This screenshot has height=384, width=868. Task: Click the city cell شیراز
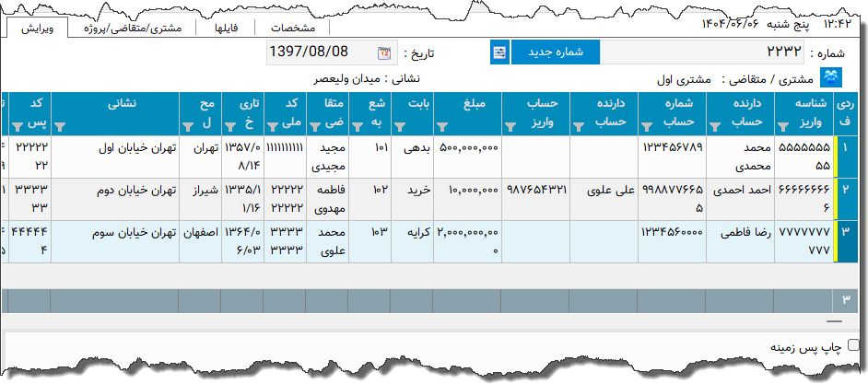(200, 199)
